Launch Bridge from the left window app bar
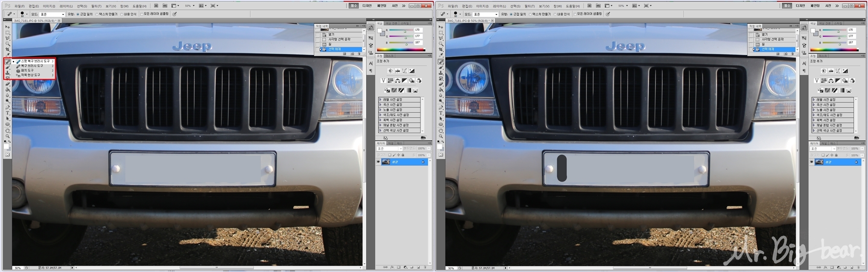 tap(156, 6)
